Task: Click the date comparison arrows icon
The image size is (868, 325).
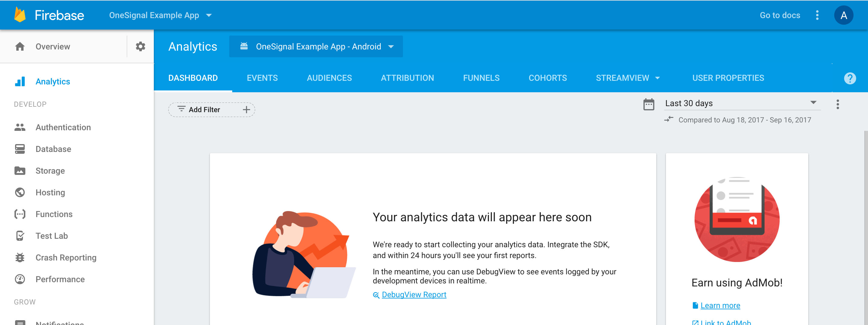Action: coord(669,119)
